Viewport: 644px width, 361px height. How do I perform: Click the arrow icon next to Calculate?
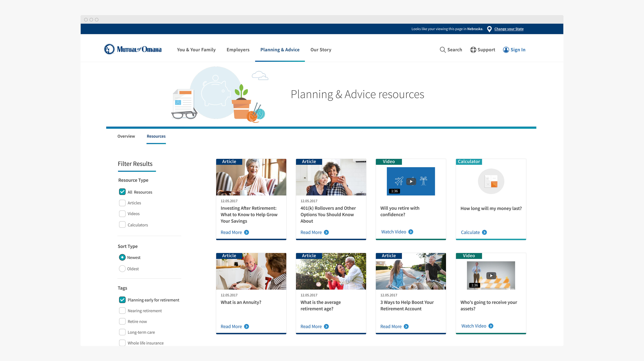[485, 232]
